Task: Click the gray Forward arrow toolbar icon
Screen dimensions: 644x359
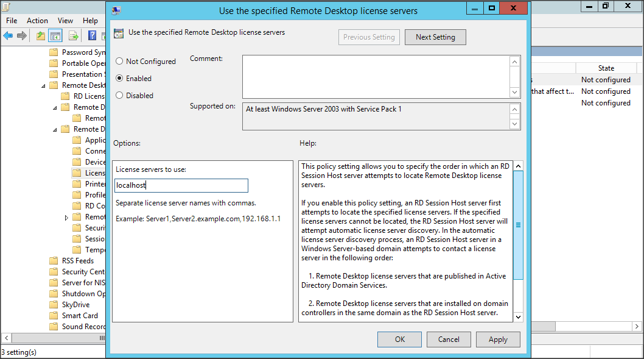Action: [22, 36]
